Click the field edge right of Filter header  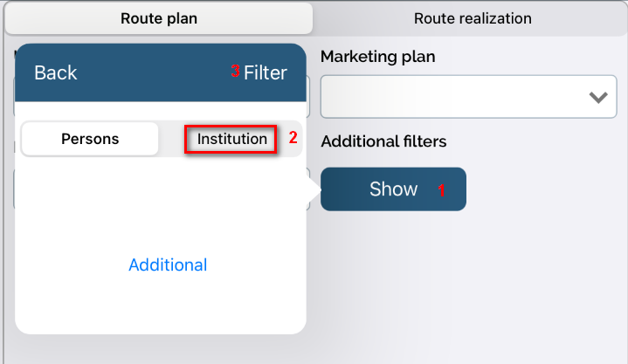(308, 96)
